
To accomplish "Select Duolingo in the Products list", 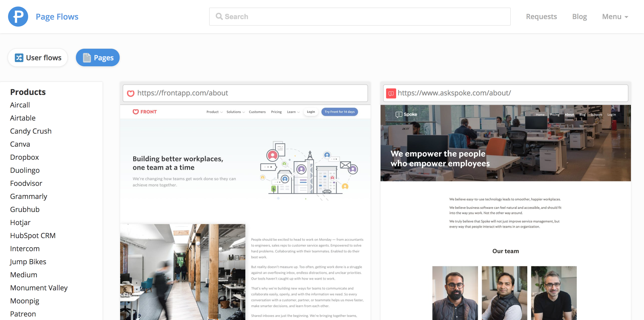I will tap(25, 170).
